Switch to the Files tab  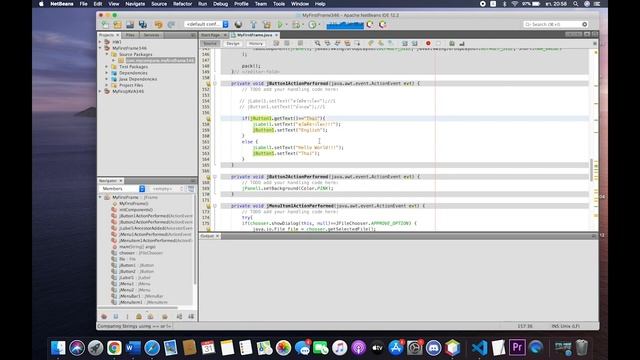(130, 35)
